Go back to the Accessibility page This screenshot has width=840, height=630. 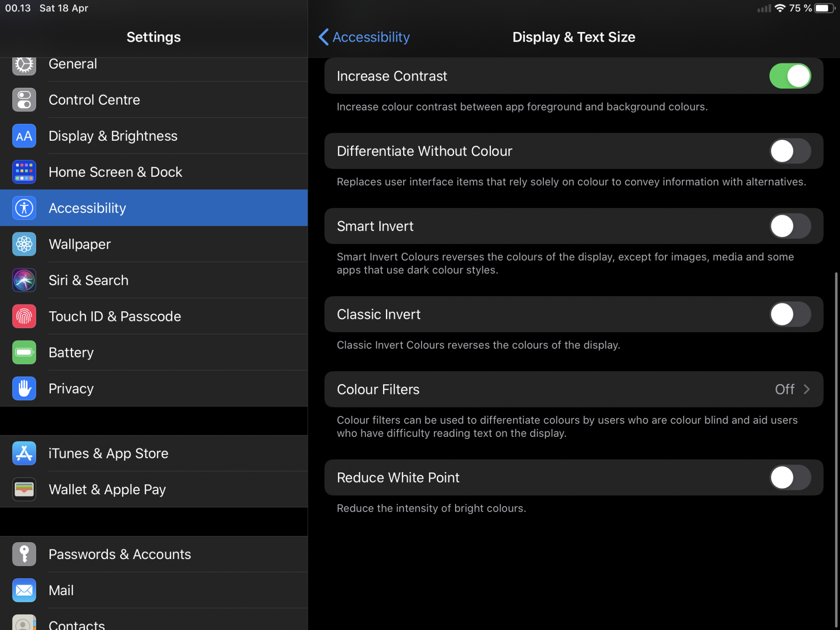pos(371,37)
